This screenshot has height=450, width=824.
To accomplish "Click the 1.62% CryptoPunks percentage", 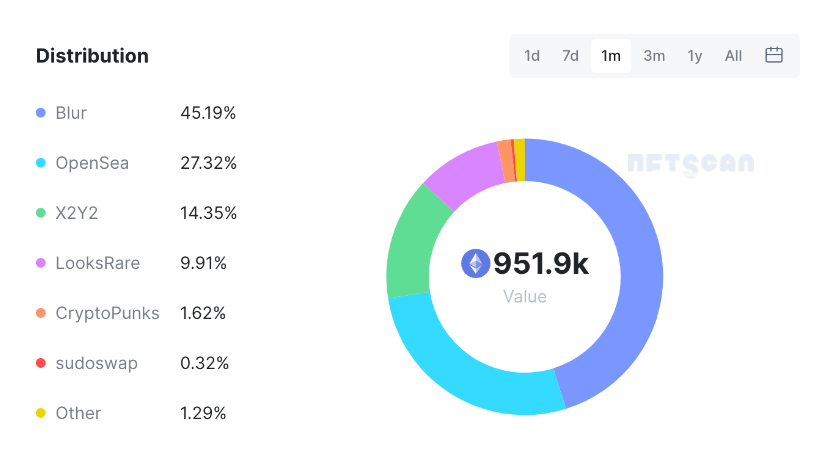I will (203, 313).
